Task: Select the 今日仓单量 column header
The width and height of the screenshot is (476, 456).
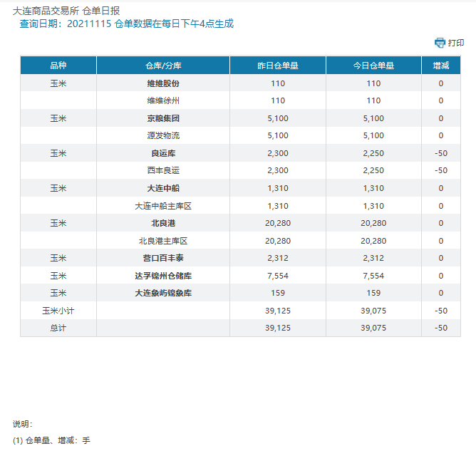Action: 373,66
